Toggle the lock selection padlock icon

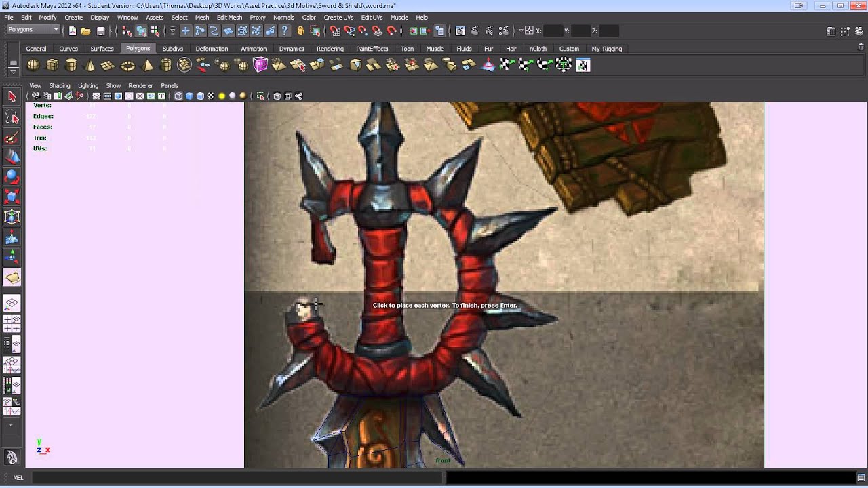pyautogui.click(x=300, y=31)
